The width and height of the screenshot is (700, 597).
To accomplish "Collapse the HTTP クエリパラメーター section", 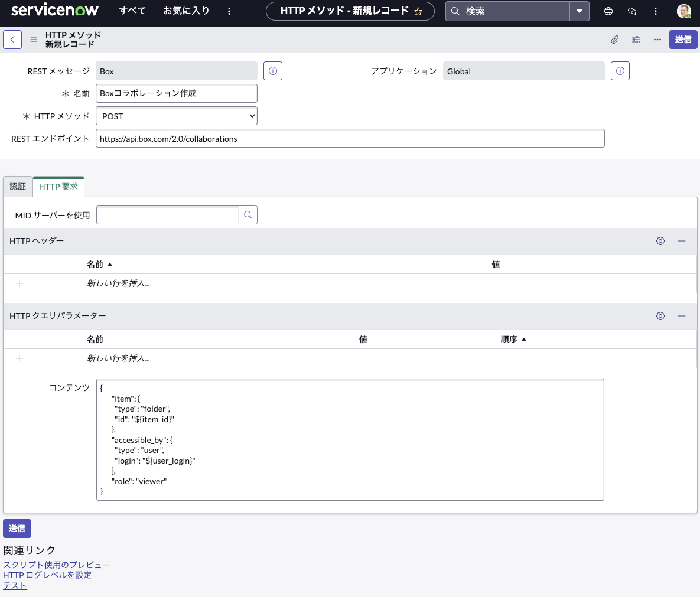I will click(682, 316).
